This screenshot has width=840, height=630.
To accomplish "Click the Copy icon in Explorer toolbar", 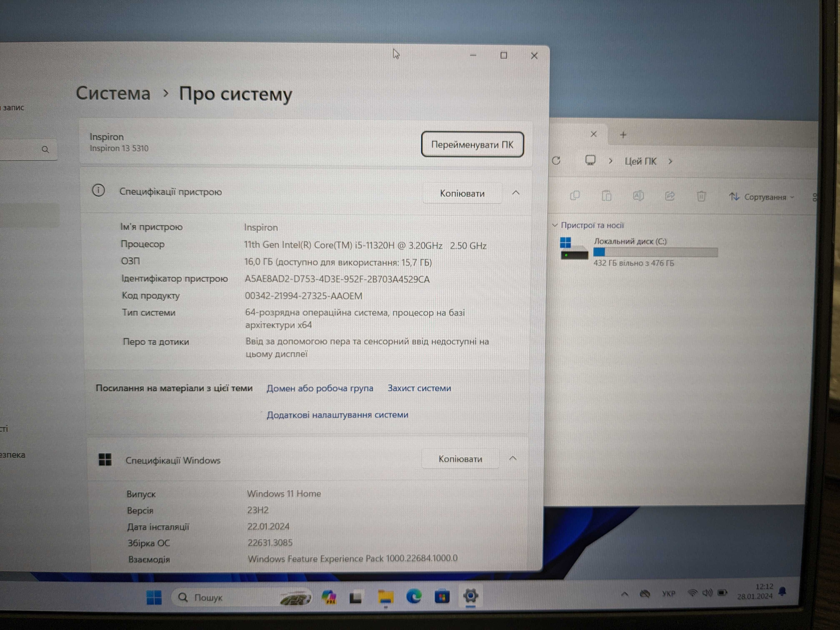I will tap(575, 196).
